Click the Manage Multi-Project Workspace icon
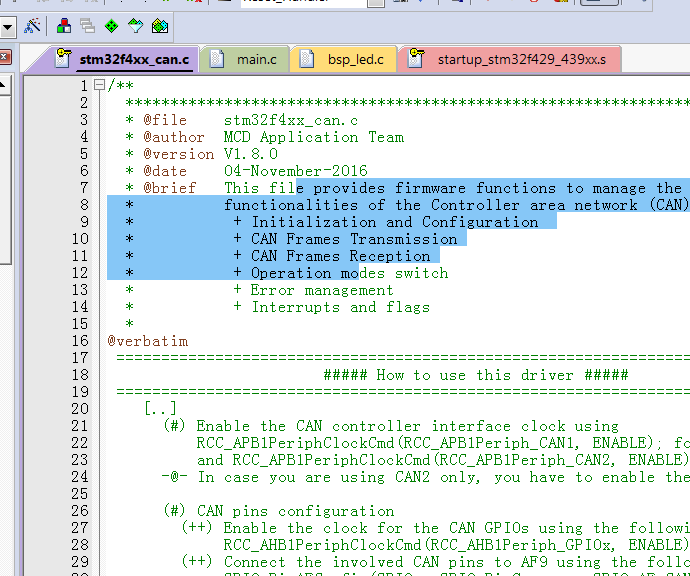Viewport: 690px width, 576px height. click(x=88, y=25)
